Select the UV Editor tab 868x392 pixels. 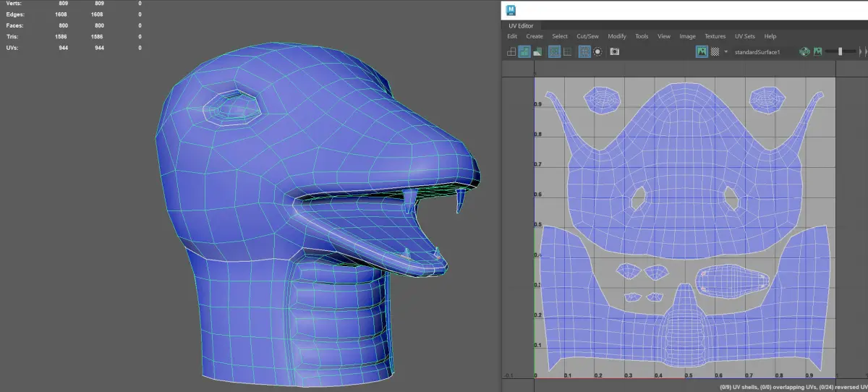(521, 26)
